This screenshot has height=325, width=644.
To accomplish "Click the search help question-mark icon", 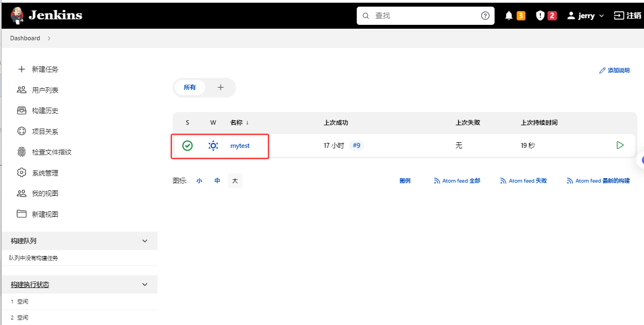I will (485, 15).
